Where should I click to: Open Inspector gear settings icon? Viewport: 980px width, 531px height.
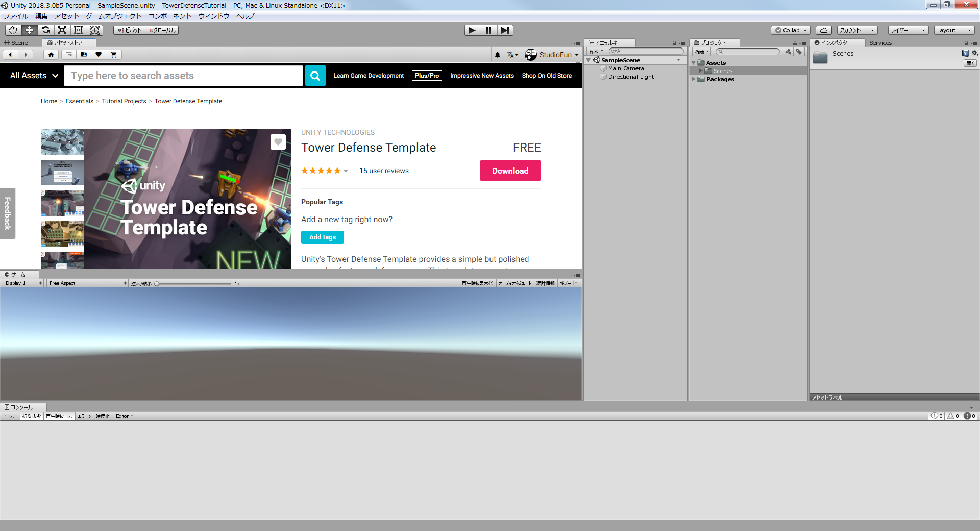[974, 53]
